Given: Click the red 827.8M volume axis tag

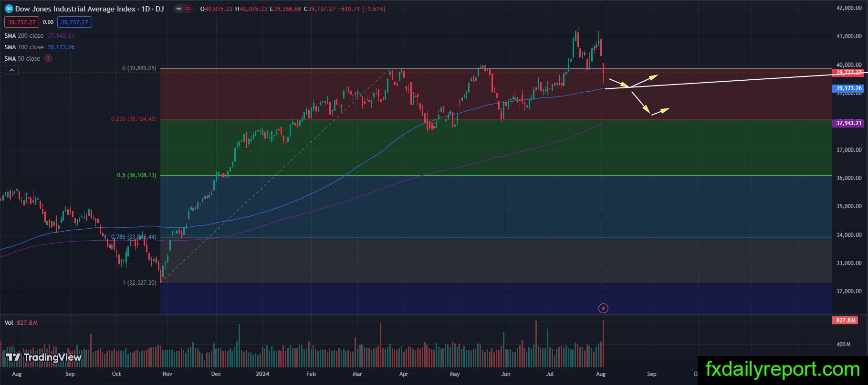Looking at the screenshot, I should [845, 320].
